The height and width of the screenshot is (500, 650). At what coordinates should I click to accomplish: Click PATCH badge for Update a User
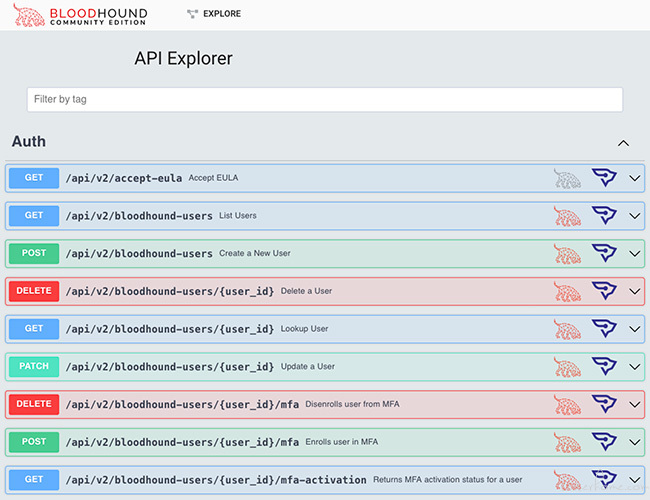pos(34,367)
